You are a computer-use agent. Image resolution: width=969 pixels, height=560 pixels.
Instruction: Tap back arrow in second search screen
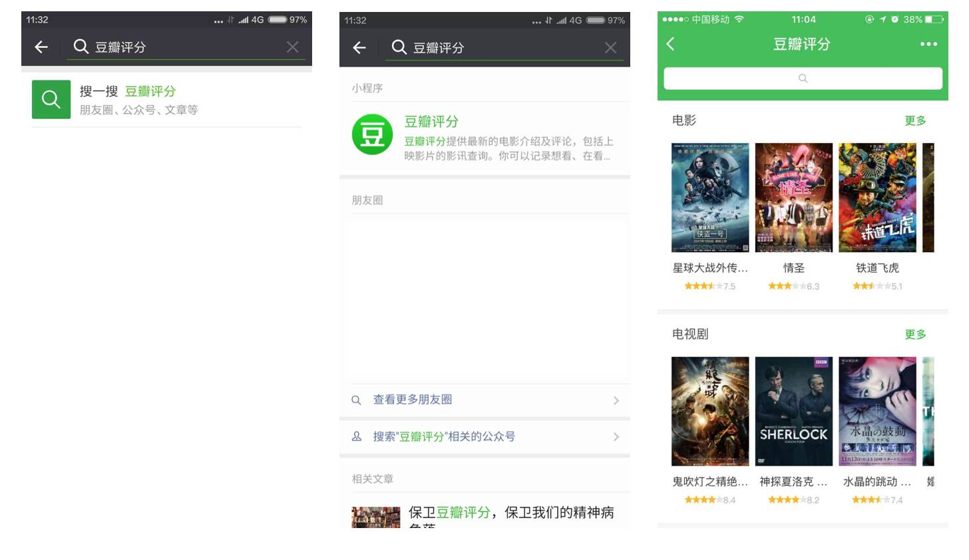point(359,47)
